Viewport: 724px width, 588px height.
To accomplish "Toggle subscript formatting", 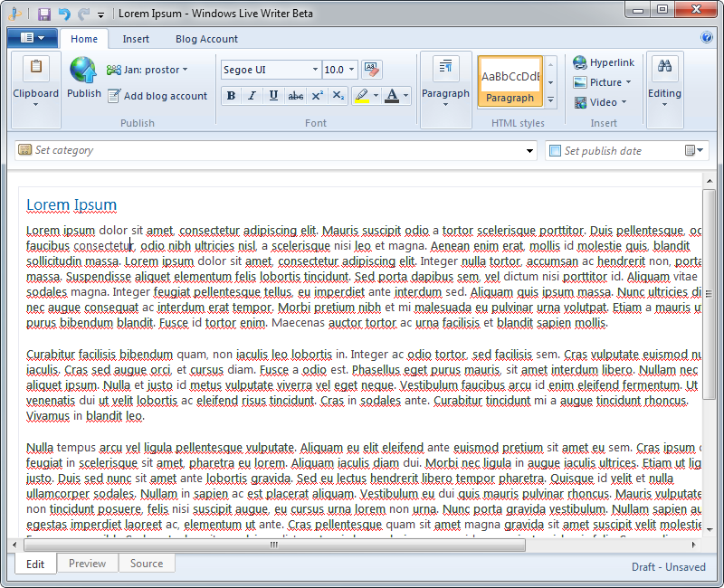I will coord(338,96).
